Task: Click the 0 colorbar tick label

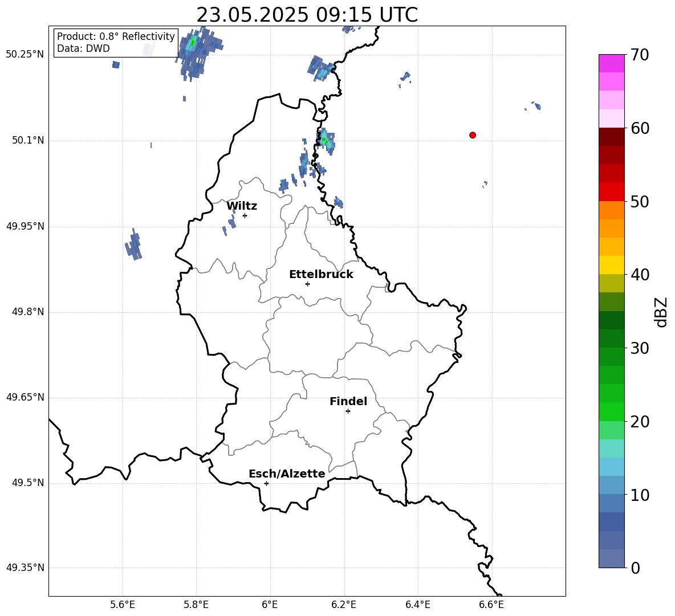Action: [635, 568]
